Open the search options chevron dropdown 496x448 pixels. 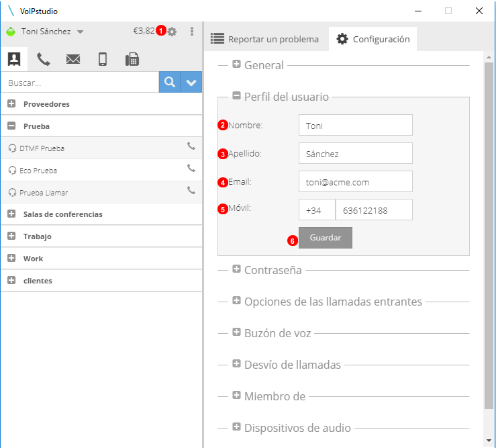(191, 82)
